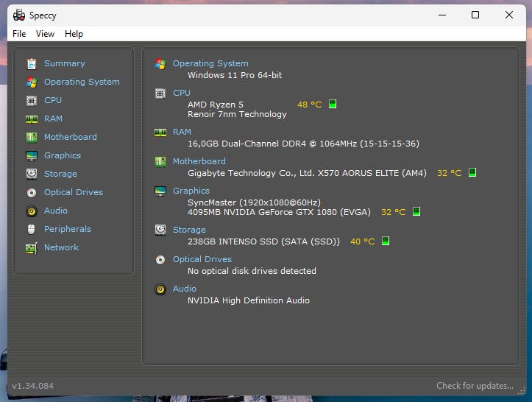Click the Operating System flag icon in sidebar
The width and height of the screenshot is (532, 402).
(x=32, y=82)
